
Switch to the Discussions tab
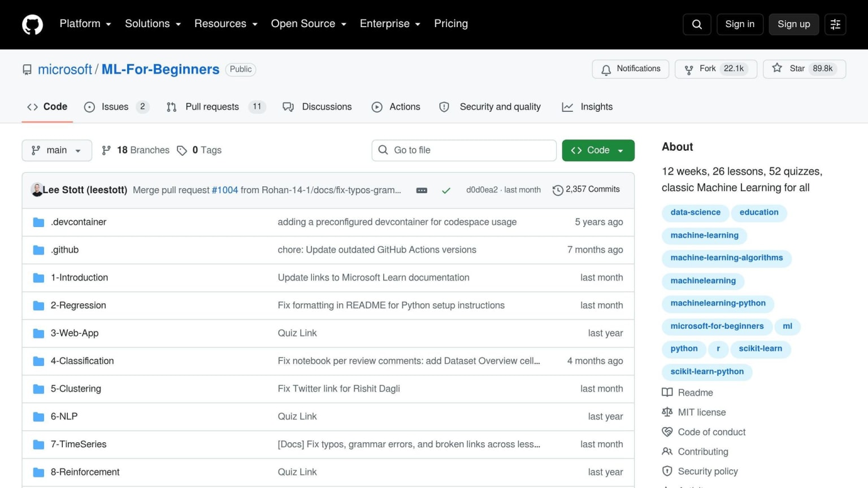318,107
